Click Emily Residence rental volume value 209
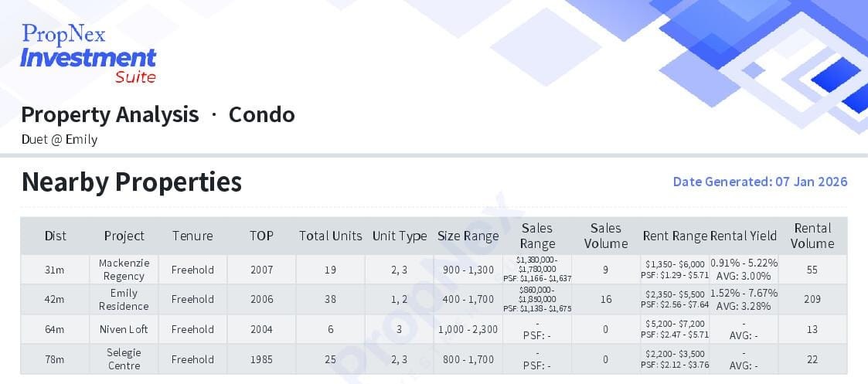The width and height of the screenshot is (868, 384). pos(812,299)
